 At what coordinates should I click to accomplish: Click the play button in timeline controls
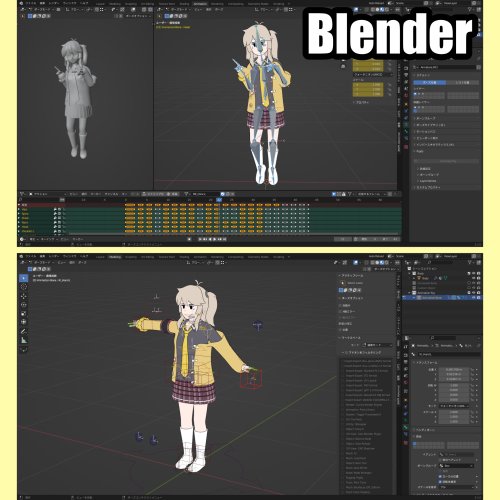click(215, 239)
